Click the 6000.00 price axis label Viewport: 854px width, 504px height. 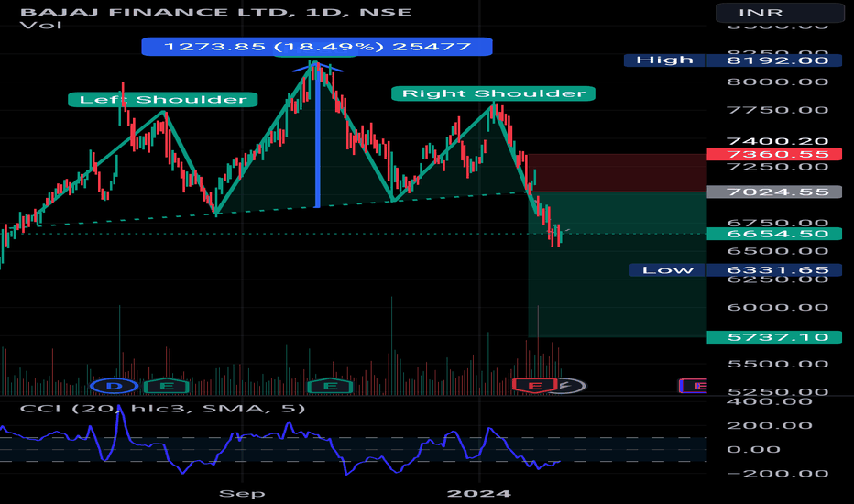point(777,307)
